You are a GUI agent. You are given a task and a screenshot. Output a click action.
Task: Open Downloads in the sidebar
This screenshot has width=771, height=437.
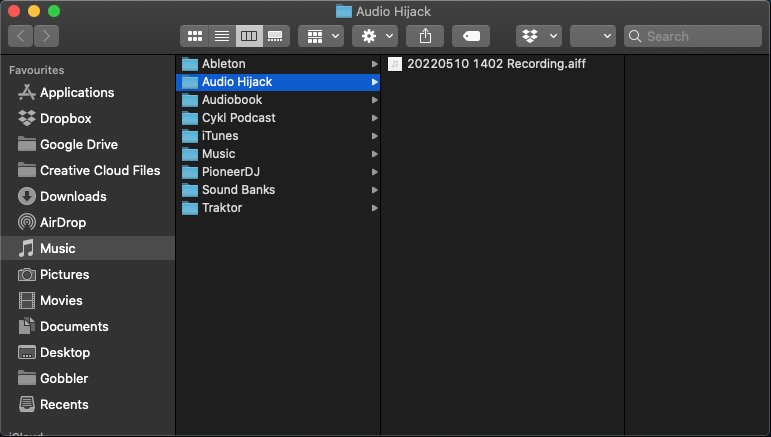[88, 197]
